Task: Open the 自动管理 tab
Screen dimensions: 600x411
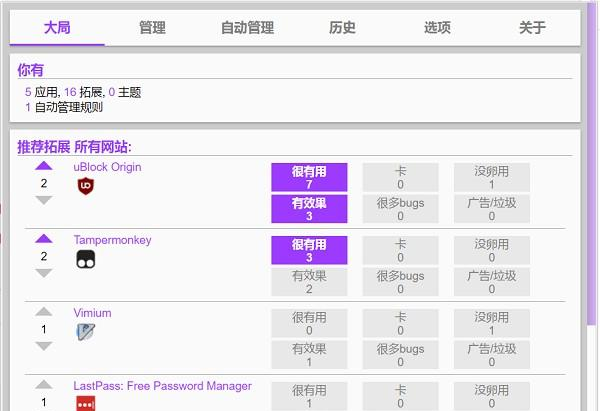Action: coord(247,28)
